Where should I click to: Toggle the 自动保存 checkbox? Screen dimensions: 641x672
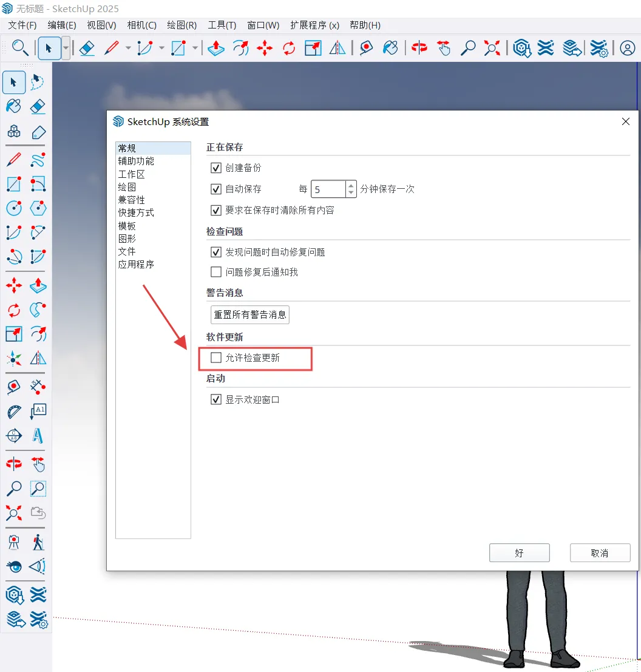pyautogui.click(x=216, y=189)
